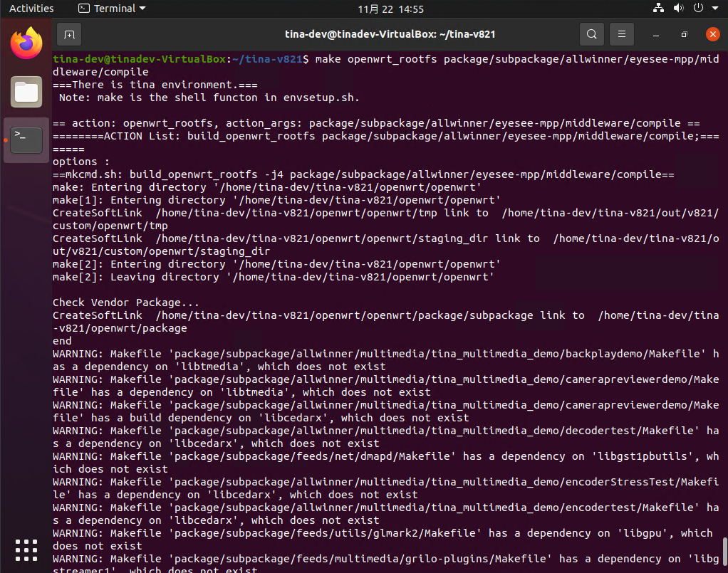Select the Terminal icon in the dock
Viewport: 728px width, 573px height.
(26, 140)
